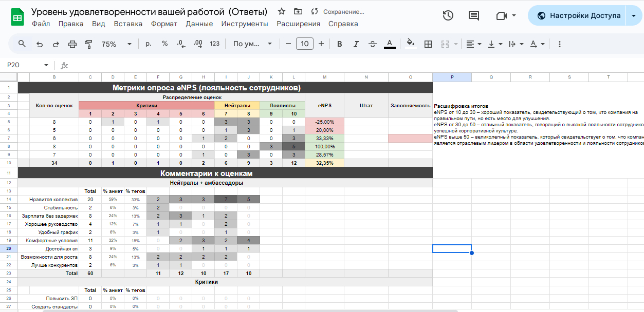Image resolution: width=644 pixels, height=312 pixels.
Task: Increase decimal places
Action: 197,44
